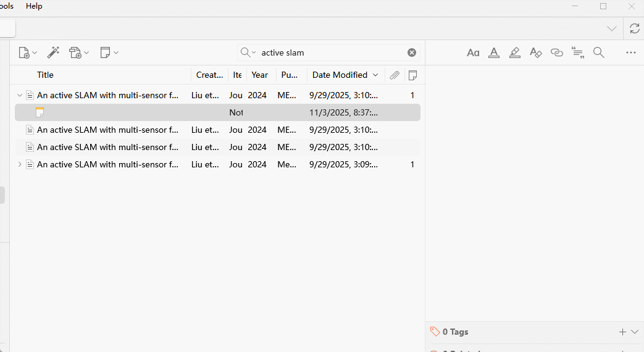Minimize the Zotero window
Image resolution: width=644 pixels, height=352 pixels.
(x=575, y=6)
